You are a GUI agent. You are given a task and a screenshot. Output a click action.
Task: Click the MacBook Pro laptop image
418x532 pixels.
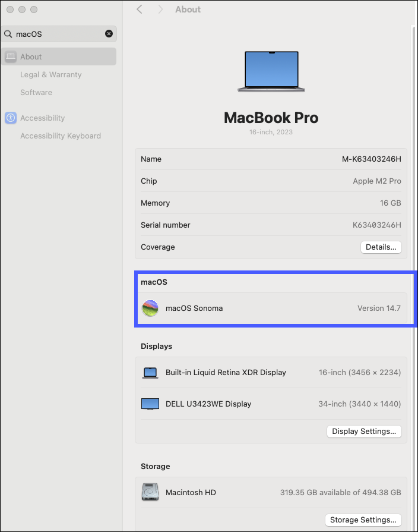pyautogui.click(x=271, y=71)
